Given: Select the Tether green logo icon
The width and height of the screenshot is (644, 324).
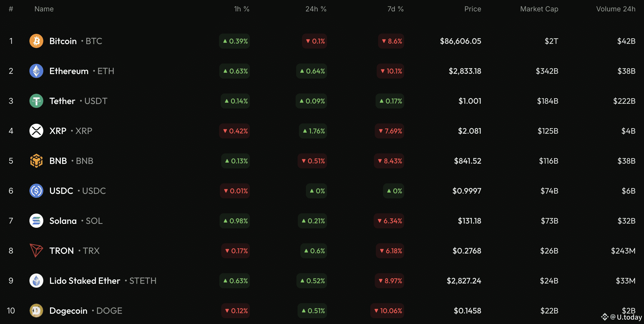Looking at the screenshot, I should point(36,101).
